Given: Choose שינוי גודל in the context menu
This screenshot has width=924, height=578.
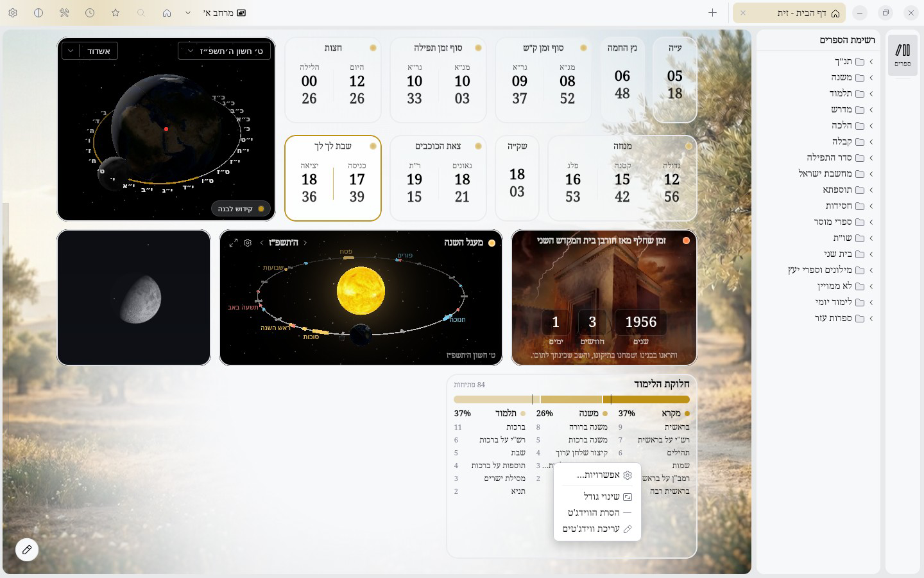Looking at the screenshot, I should [x=597, y=496].
